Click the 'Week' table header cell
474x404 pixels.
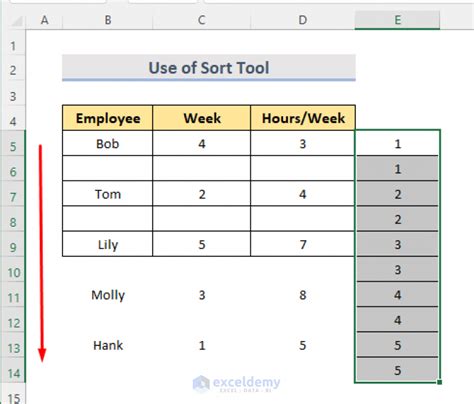pos(202,118)
